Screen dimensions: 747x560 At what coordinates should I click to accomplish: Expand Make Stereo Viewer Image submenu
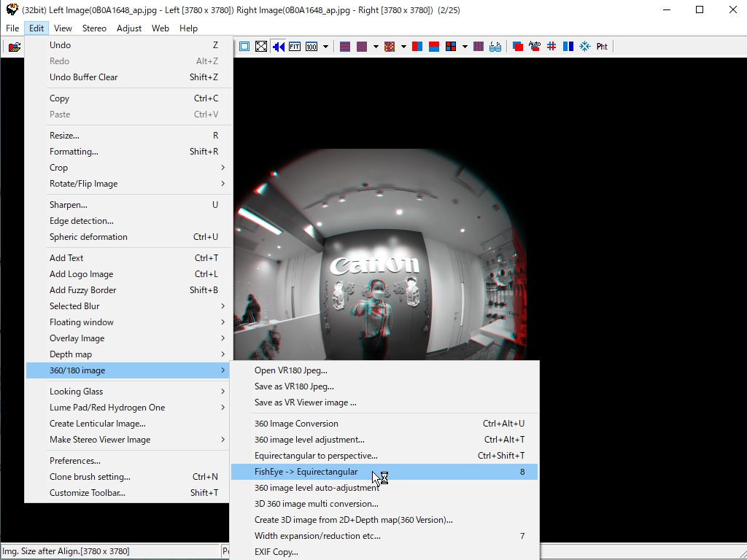(128, 440)
